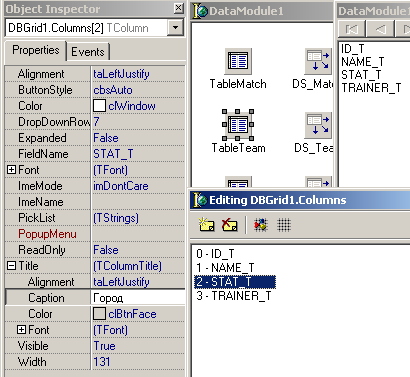Select the DS_Match data source icon
The height and width of the screenshot is (377, 410).
(318, 61)
